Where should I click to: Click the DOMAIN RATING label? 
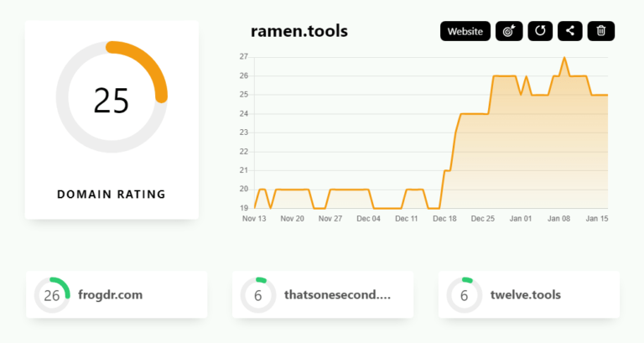[x=112, y=195]
